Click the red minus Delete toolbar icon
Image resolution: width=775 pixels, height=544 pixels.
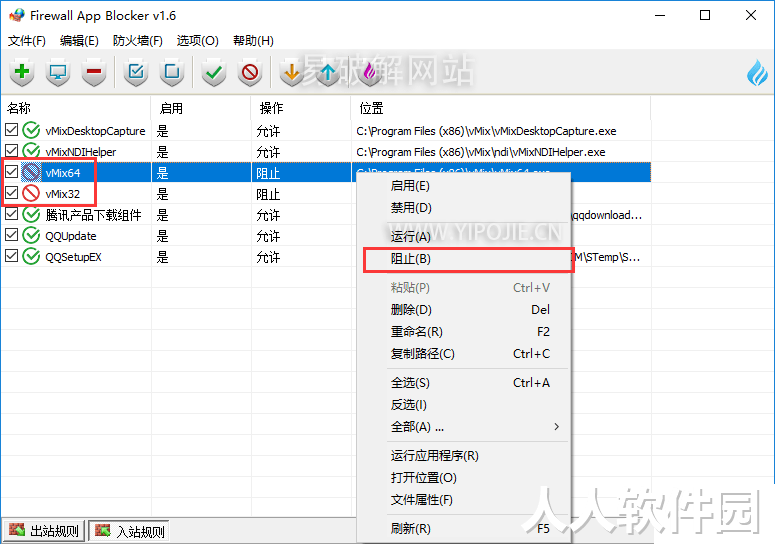93,73
